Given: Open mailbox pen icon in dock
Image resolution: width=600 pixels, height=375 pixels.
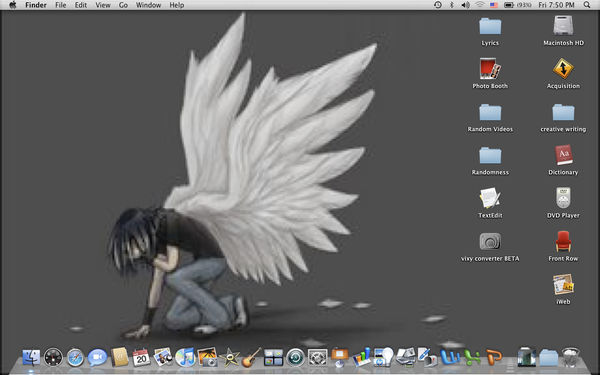Looking at the screenshot, I should tap(427, 357).
